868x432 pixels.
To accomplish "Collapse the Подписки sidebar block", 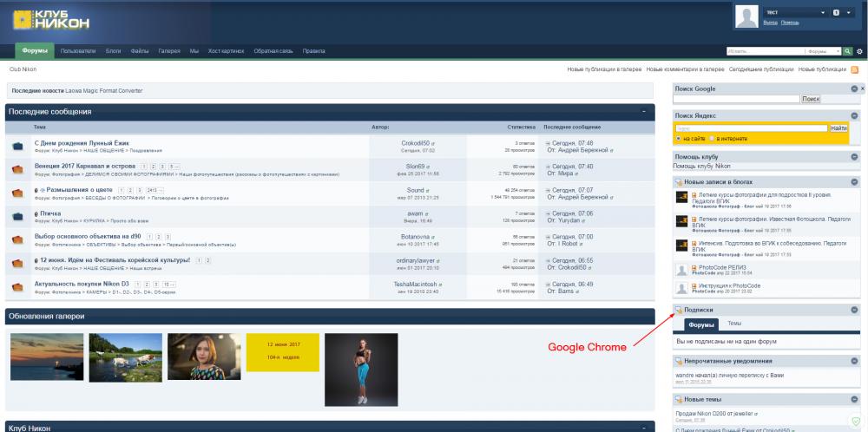I will pos(854,311).
